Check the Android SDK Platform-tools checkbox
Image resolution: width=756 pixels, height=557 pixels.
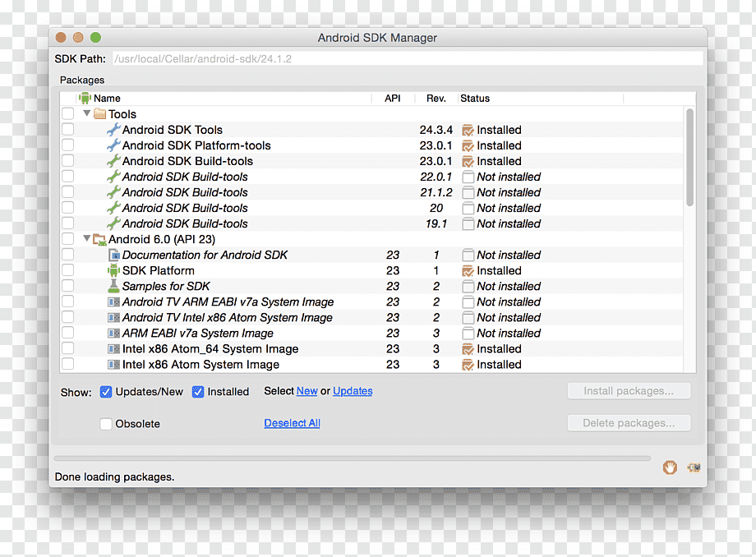point(68,145)
